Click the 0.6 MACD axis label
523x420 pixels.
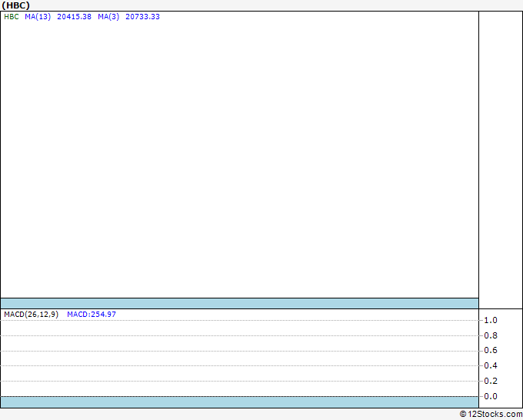(x=491, y=350)
